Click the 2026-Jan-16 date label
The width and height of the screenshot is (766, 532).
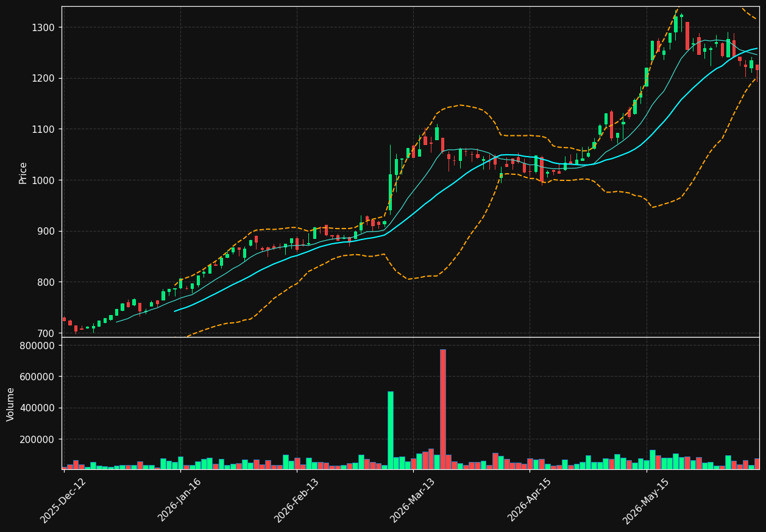(180, 500)
